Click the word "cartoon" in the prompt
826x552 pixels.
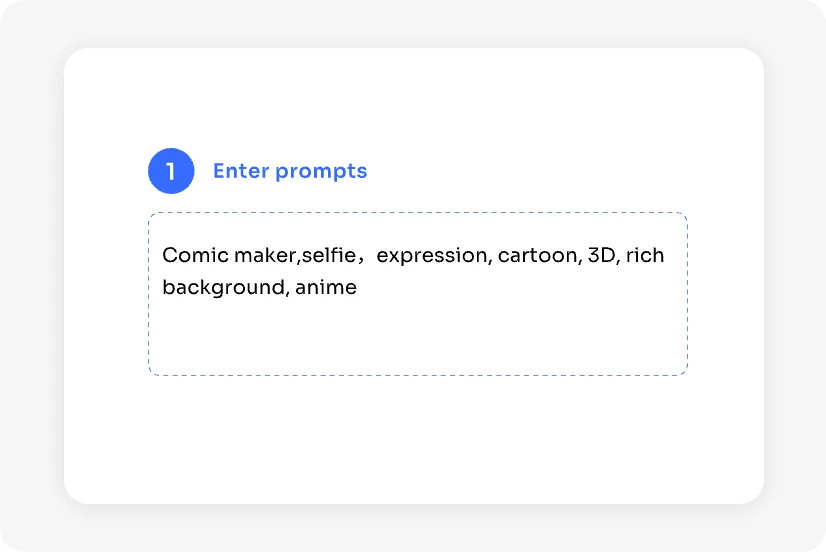point(535,255)
